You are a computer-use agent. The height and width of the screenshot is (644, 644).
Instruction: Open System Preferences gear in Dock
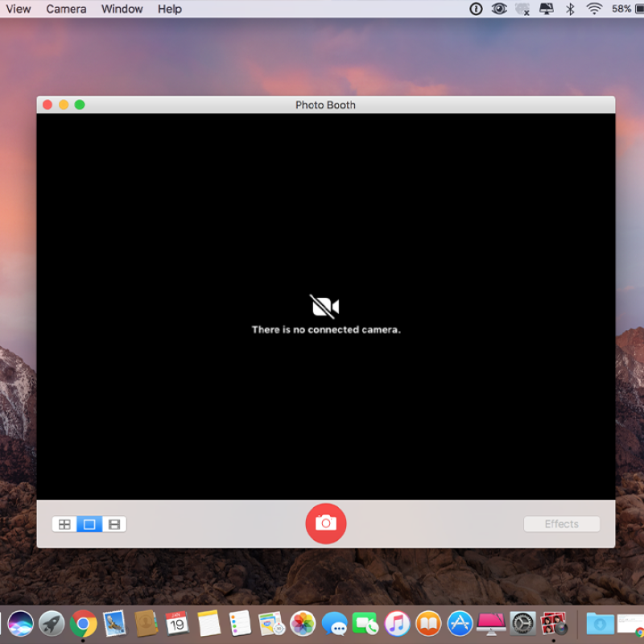coord(522,623)
